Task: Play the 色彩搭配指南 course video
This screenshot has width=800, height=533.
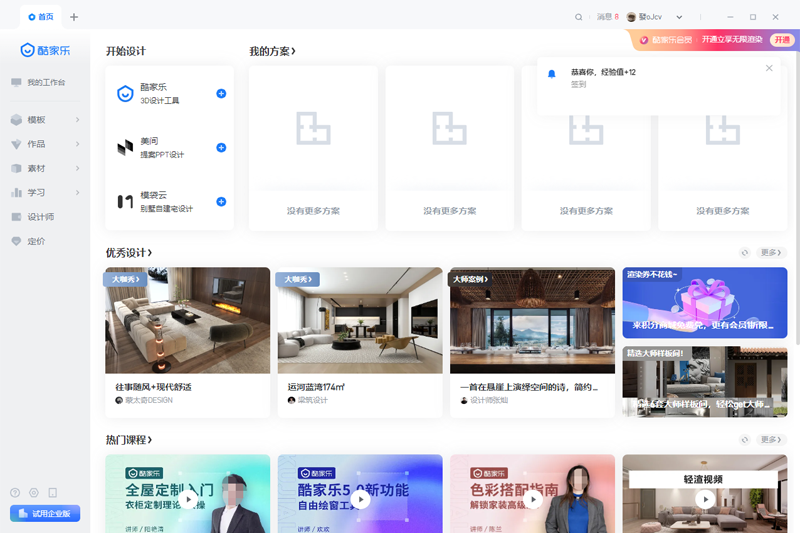Action: click(533, 499)
